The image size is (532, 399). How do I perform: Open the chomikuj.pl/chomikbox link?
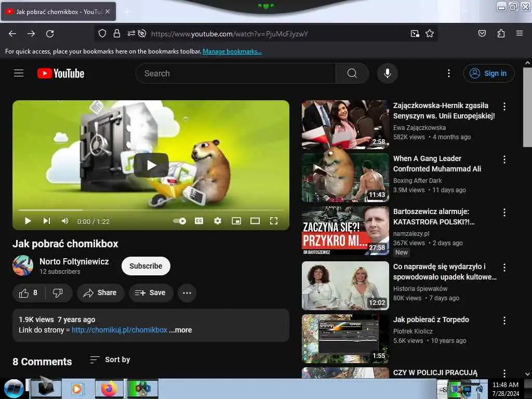tap(119, 330)
